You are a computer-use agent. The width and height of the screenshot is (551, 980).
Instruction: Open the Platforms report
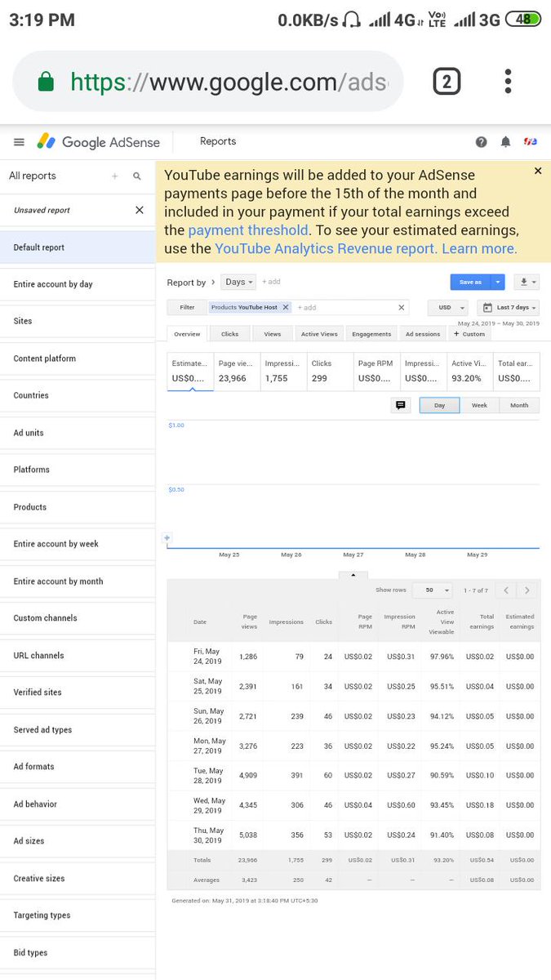[78, 470]
